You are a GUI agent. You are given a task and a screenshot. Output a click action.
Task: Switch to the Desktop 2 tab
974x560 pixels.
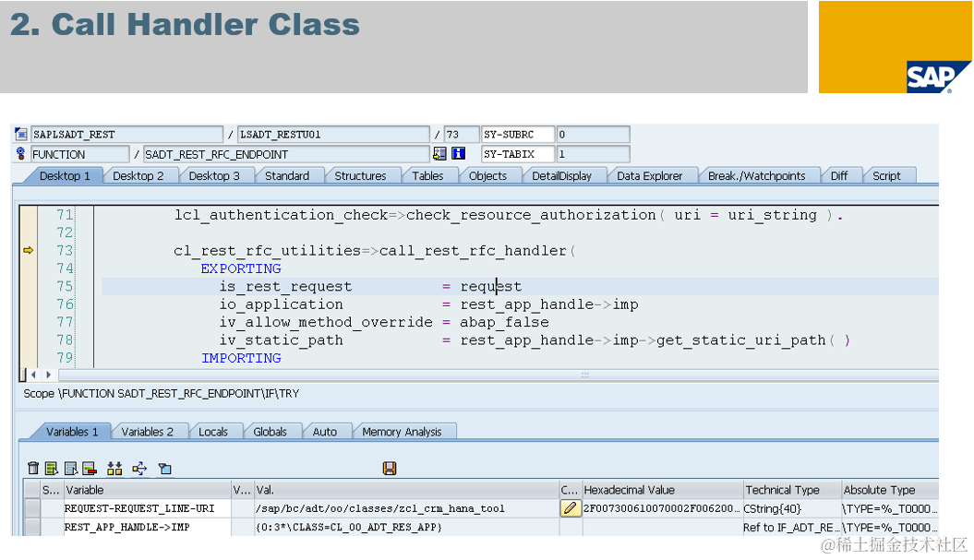[x=138, y=175]
